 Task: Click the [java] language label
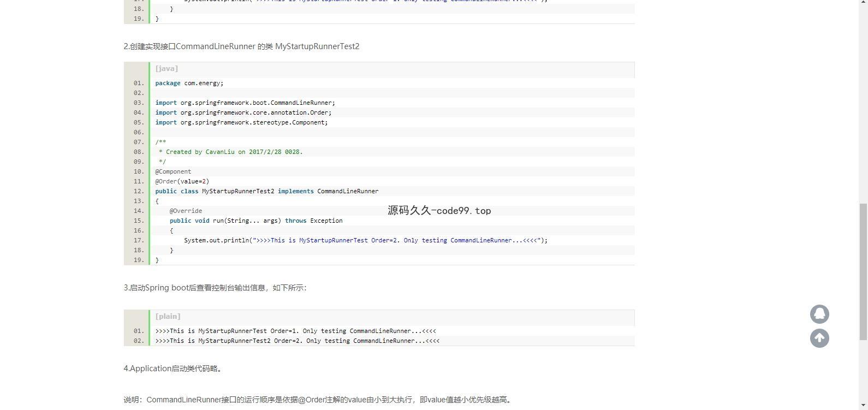coord(167,69)
